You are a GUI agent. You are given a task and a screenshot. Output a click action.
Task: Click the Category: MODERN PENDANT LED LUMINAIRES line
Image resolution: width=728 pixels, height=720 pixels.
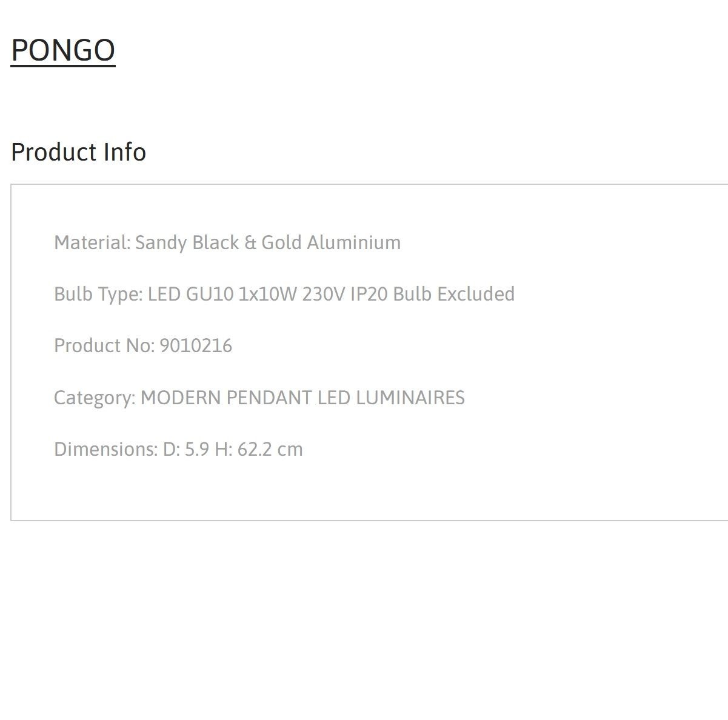tap(259, 398)
